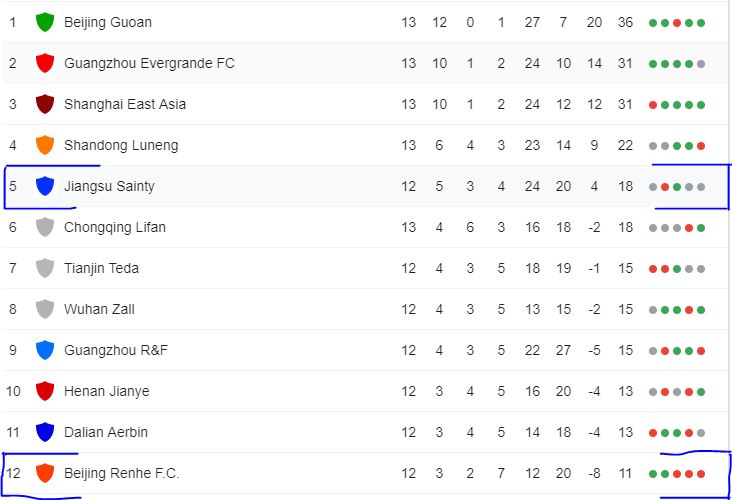This screenshot has height=500, width=732.
Task: Select the Tianjin Teda team name
Action: [101, 268]
